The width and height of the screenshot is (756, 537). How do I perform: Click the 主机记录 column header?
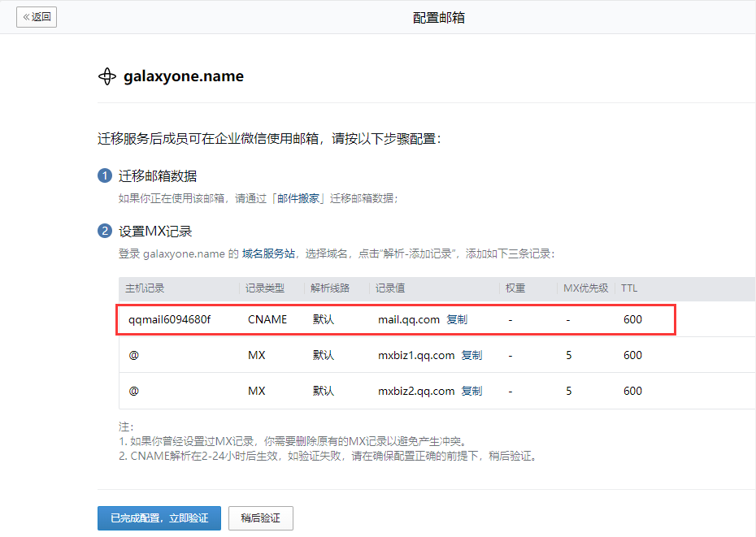click(146, 288)
